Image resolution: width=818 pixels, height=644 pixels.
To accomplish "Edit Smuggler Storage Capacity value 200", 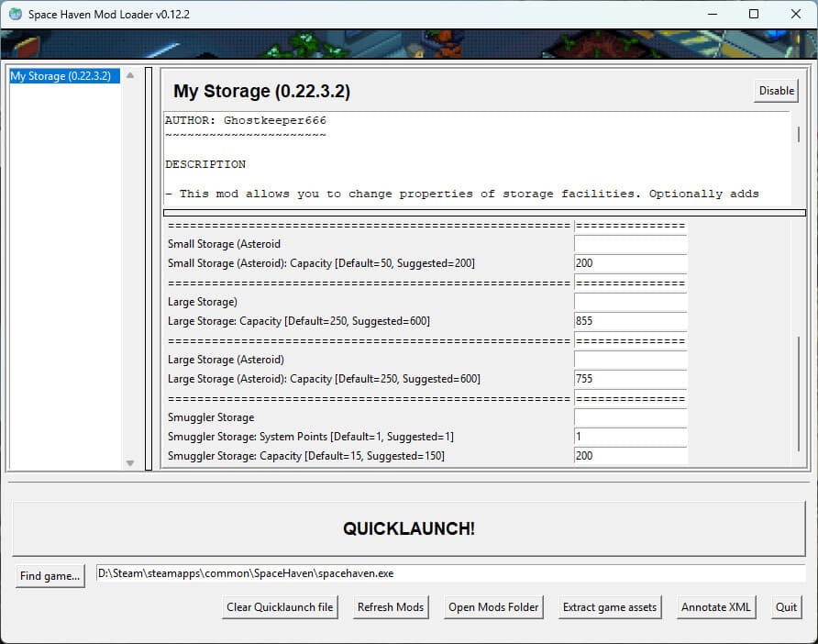I will [x=630, y=456].
